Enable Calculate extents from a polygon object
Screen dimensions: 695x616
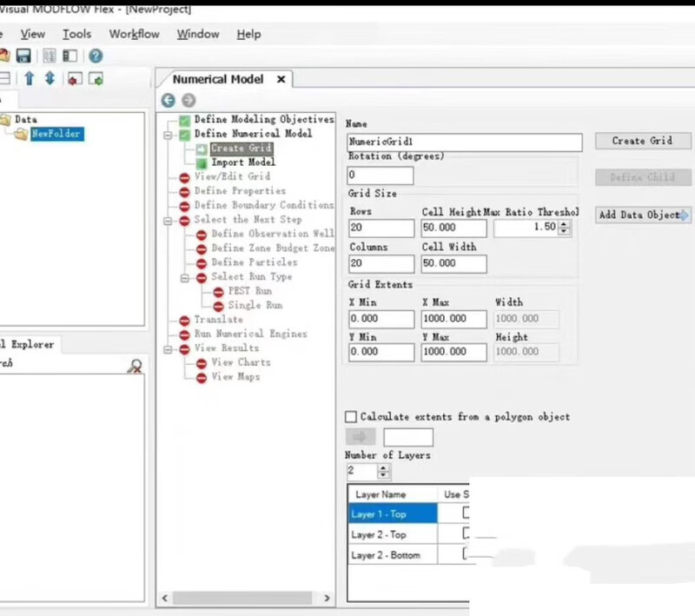pos(351,417)
